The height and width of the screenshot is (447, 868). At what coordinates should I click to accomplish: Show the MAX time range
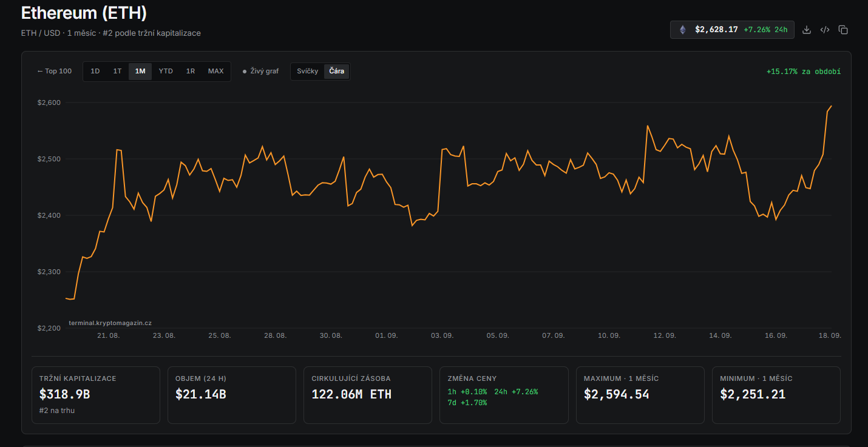[x=215, y=71]
